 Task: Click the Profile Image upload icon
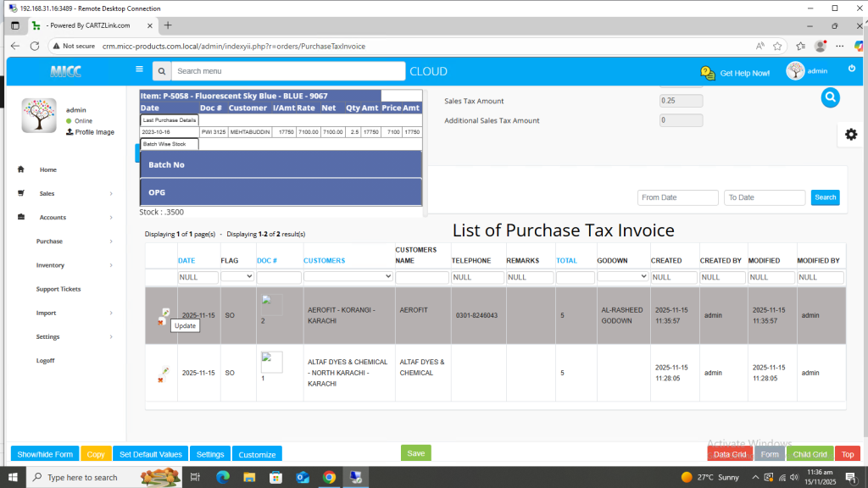tap(70, 132)
